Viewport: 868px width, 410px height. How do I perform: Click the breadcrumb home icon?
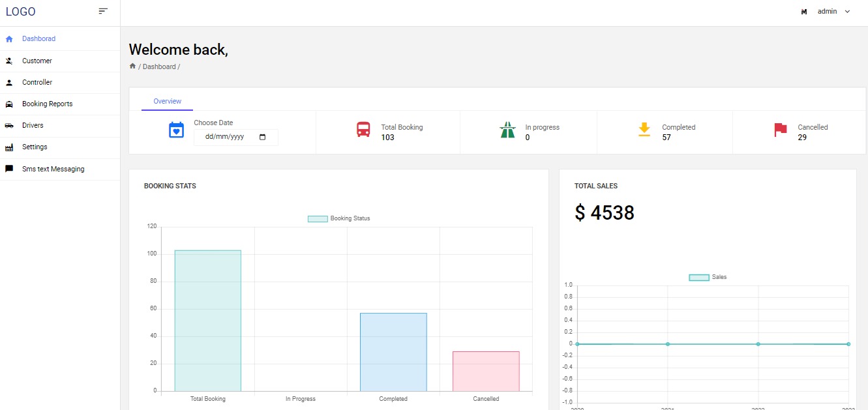point(132,66)
